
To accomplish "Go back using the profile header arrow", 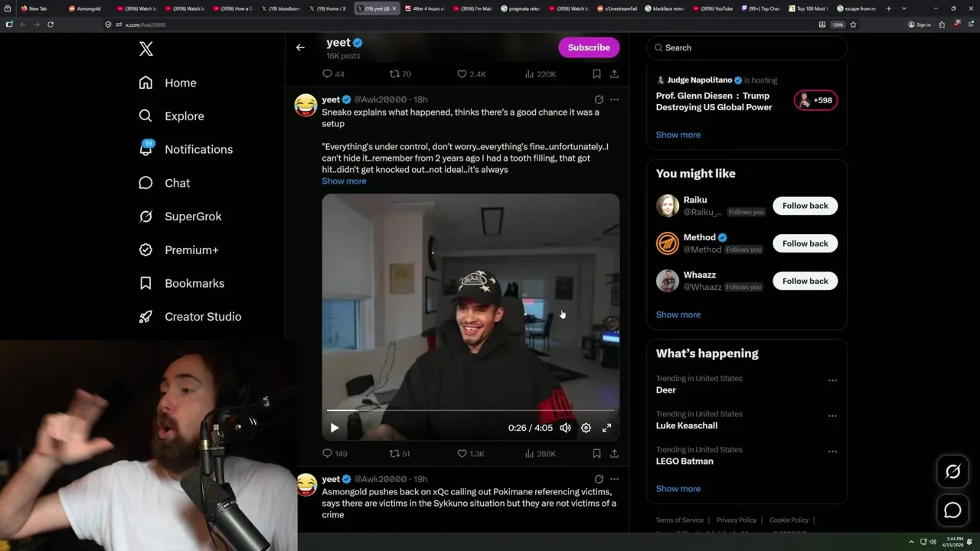I will 300,47.
